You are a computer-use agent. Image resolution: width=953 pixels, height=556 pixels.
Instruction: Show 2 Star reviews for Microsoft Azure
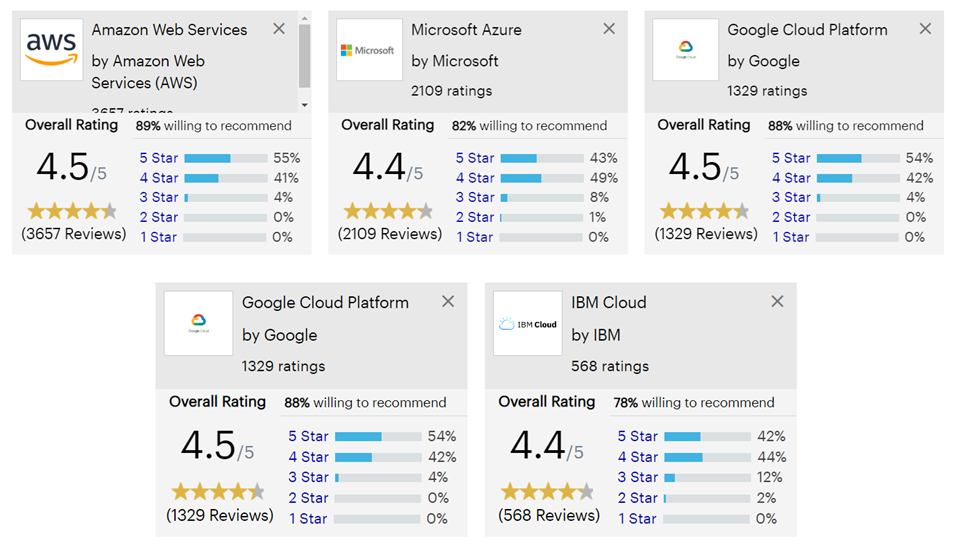(x=474, y=217)
